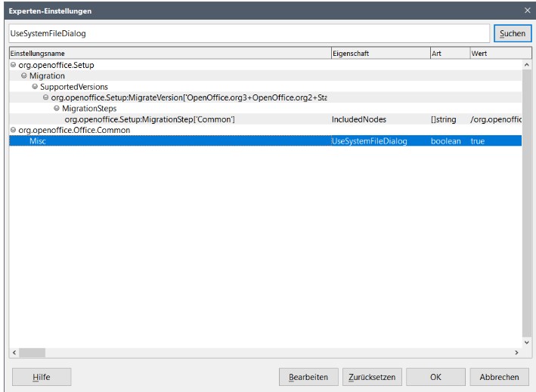
Task: Select the MigrationSteps label
Action: click(x=89, y=109)
